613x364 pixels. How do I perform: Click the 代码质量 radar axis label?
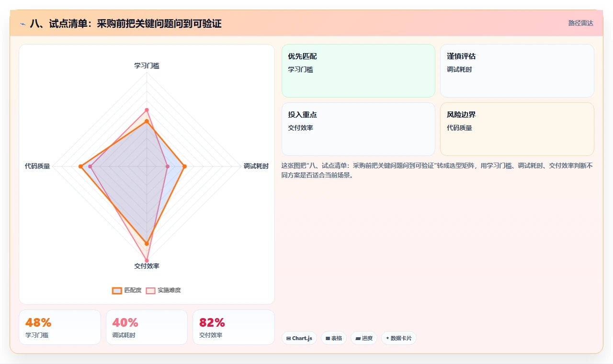click(37, 166)
